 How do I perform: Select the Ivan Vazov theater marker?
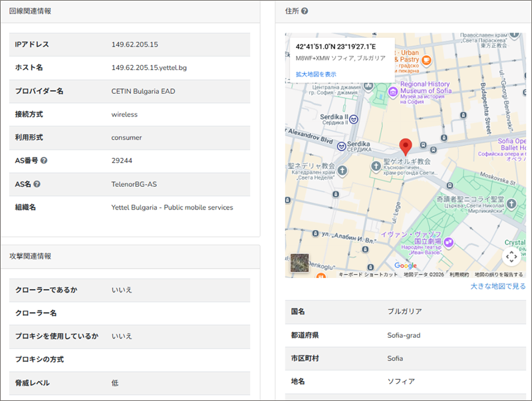click(x=449, y=243)
